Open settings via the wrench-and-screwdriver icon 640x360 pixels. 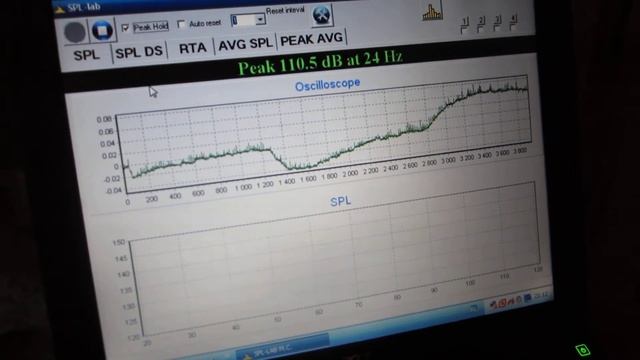point(322,15)
